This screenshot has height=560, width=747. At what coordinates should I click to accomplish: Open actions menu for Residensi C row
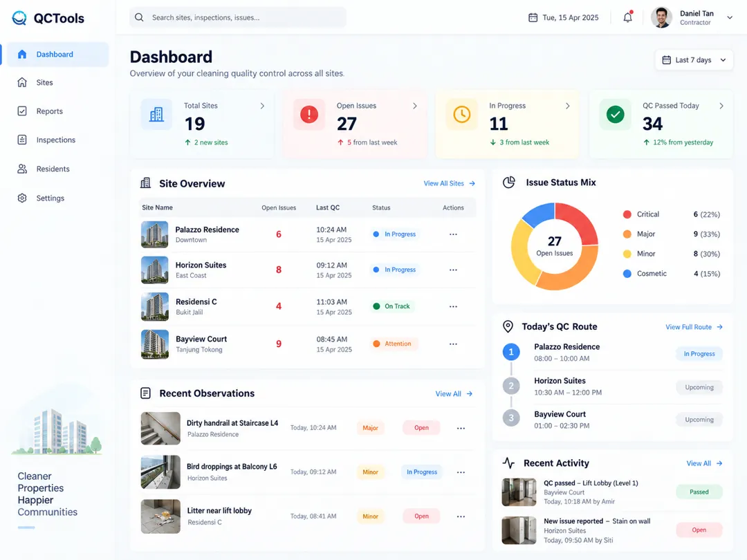[x=453, y=307]
